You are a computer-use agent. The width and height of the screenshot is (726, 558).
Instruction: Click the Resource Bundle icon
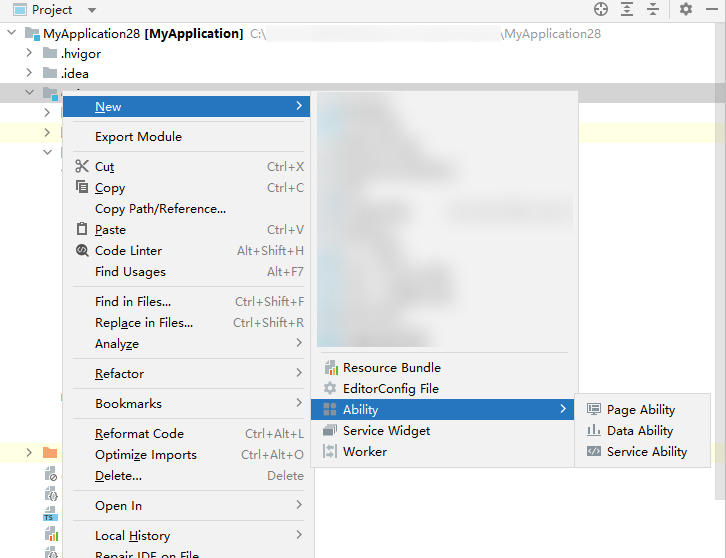click(x=331, y=368)
